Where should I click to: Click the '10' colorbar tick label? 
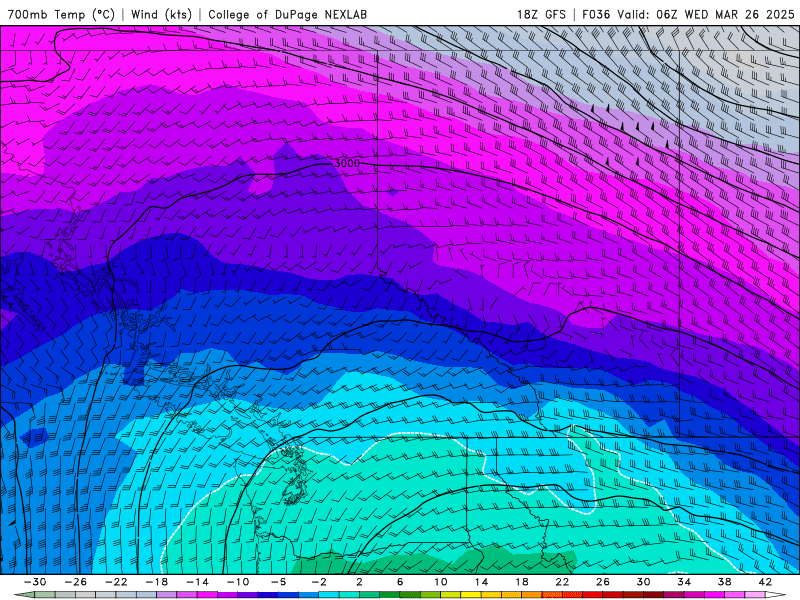point(441,582)
